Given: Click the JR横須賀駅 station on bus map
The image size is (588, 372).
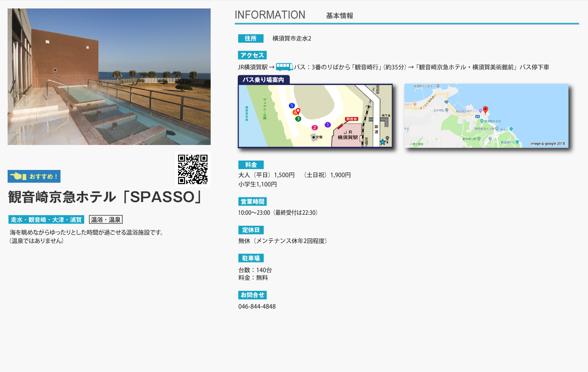Looking at the screenshot, I should 348,135.
